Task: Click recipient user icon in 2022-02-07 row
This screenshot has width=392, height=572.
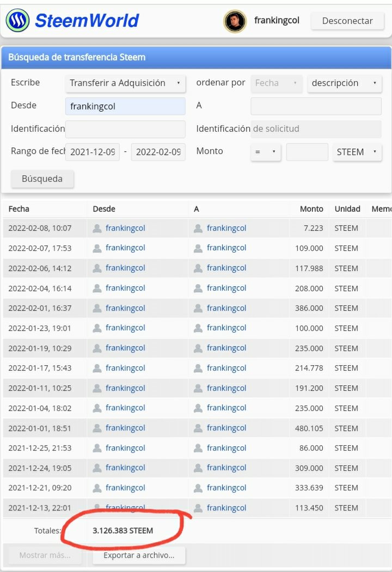Action: [198, 248]
